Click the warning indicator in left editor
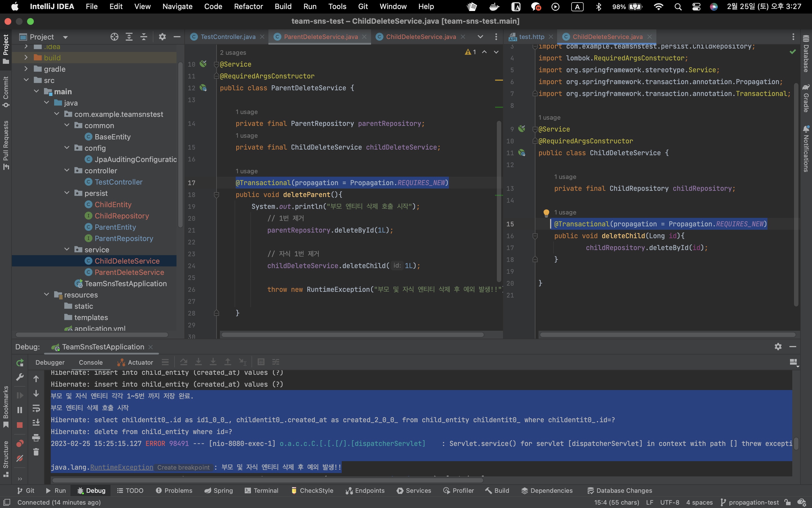The image size is (812, 508). pyautogui.click(x=470, y=52)
